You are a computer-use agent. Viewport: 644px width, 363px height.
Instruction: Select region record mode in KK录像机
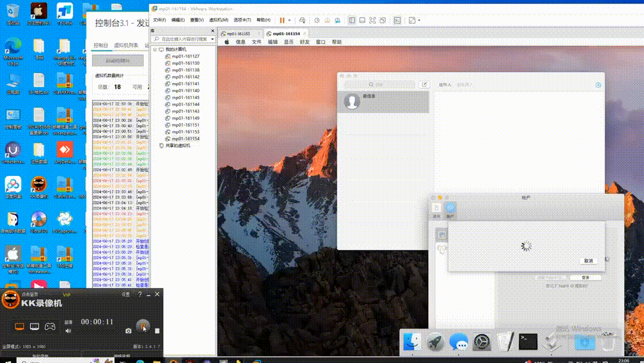click(x=34, y=327)
